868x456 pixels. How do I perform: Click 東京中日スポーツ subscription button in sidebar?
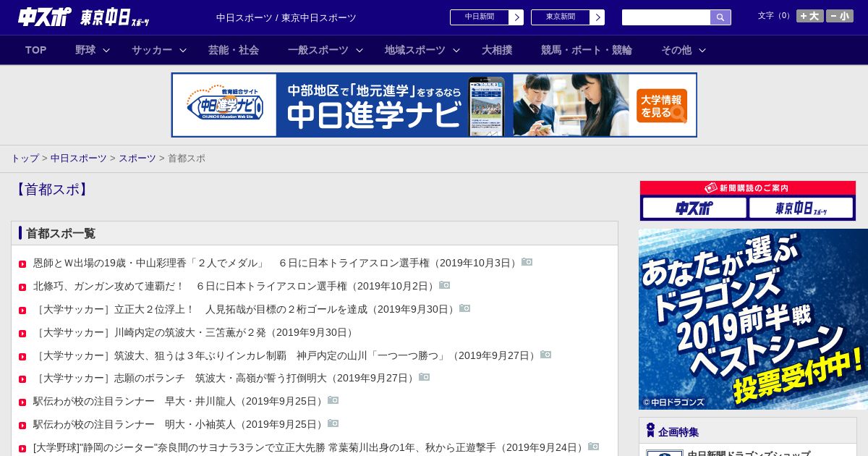pyautogui.click(x=801, y=208)
